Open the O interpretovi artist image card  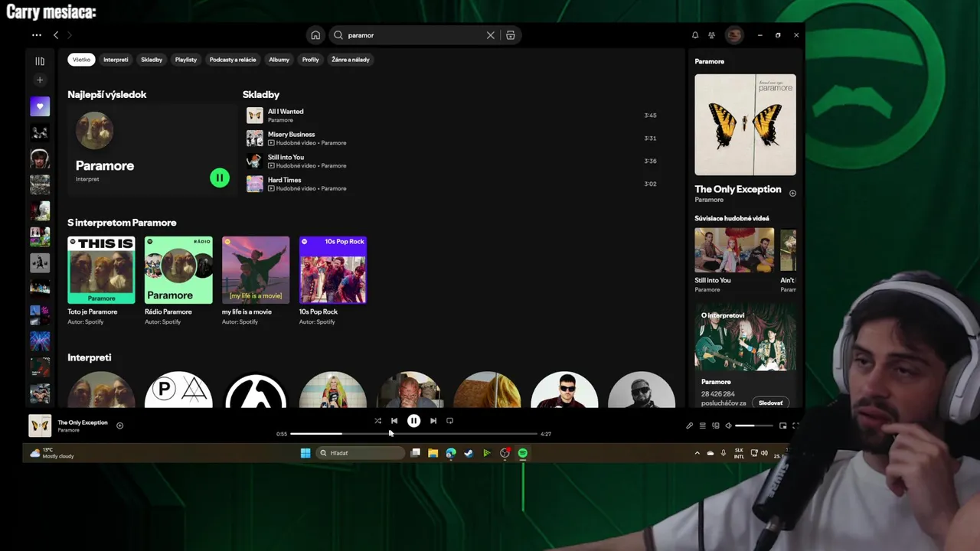[x=745, y=338]
